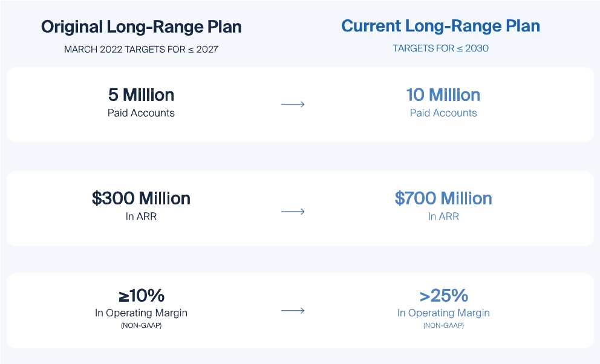Select the In ARR label under $300 Million
The image size is (600, 364).
[141, 216]
